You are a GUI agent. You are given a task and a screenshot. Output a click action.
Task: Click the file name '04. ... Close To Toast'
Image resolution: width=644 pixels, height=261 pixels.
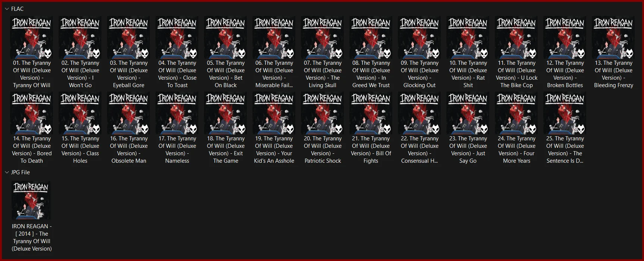point(177,74)
